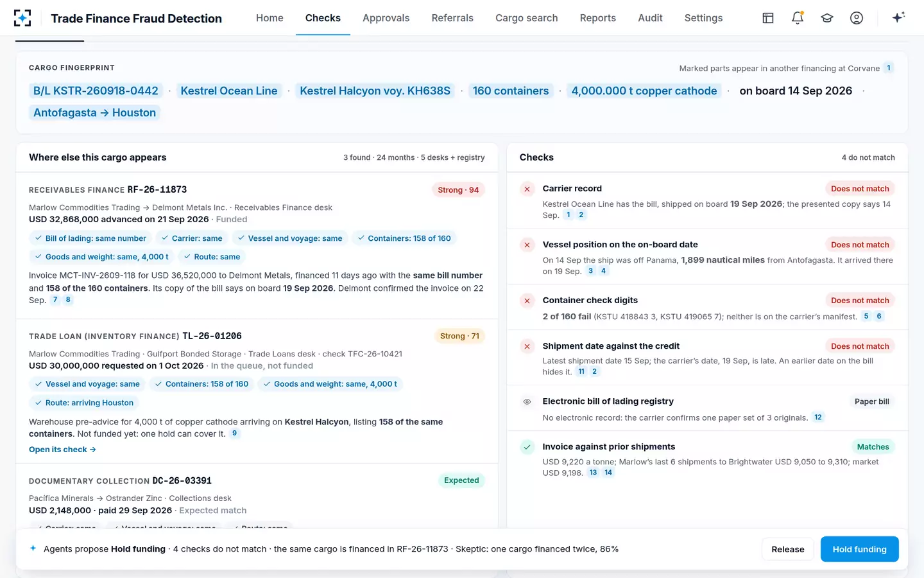View the Reports tab
924x578 pixels.
pyautogui.click(x=598, y=18)
